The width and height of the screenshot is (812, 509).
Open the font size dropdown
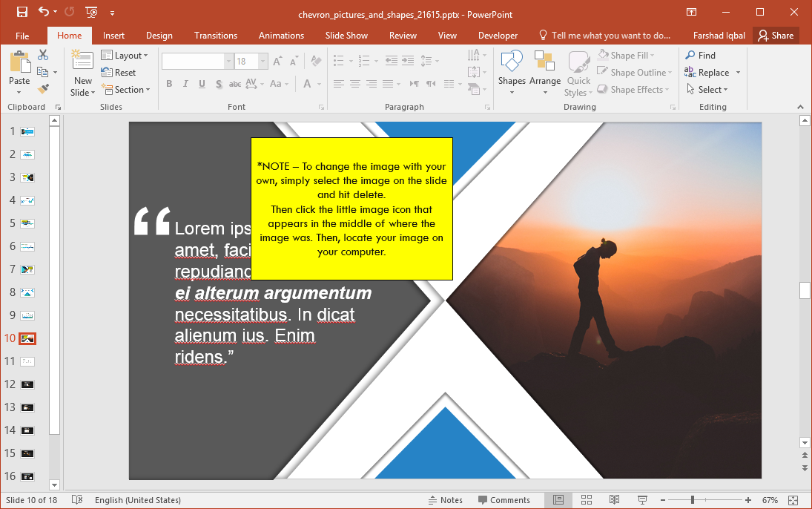(263, 62)
